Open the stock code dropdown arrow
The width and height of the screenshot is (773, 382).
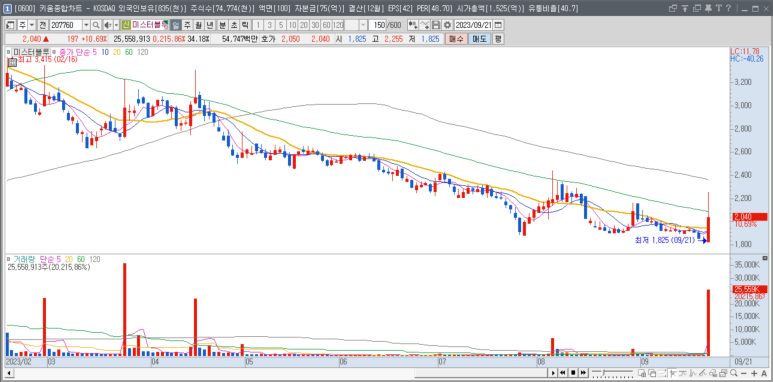tap(86, 25)
